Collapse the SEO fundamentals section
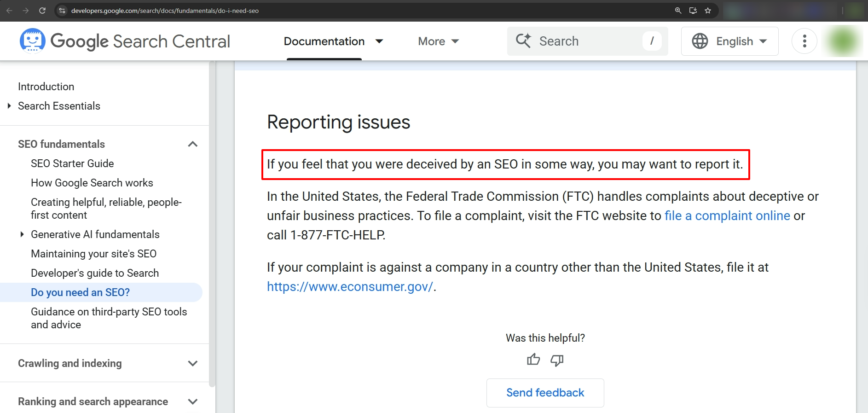This screenshot has height=413, width=868. pyautogui.click(x=193, y=144)
